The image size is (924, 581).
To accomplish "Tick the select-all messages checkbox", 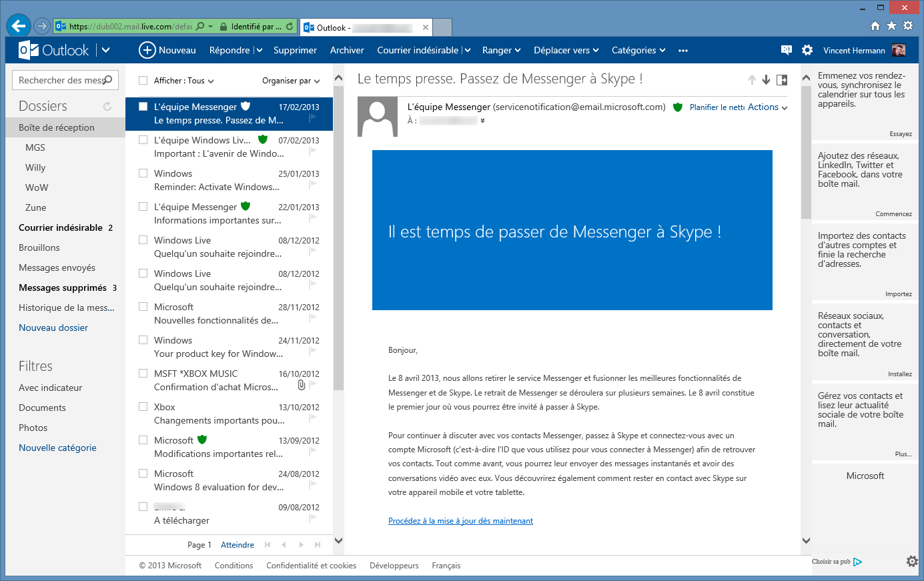I will [x=143, y=80].
